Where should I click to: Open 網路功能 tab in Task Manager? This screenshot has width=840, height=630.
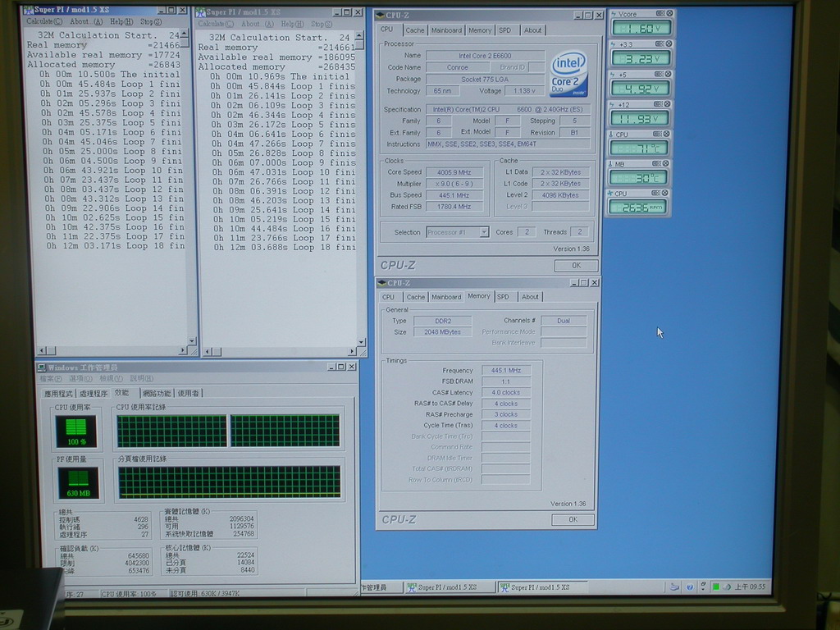pos(157,393)
